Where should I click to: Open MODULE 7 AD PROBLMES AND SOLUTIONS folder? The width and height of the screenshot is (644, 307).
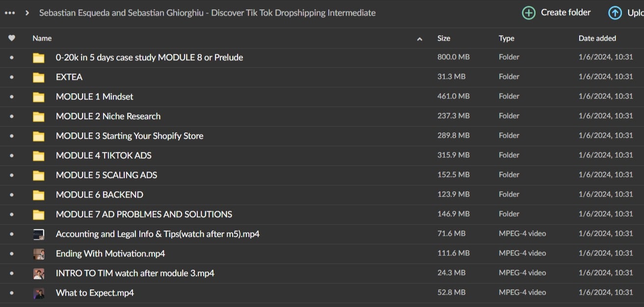click(x=144, y=214)
